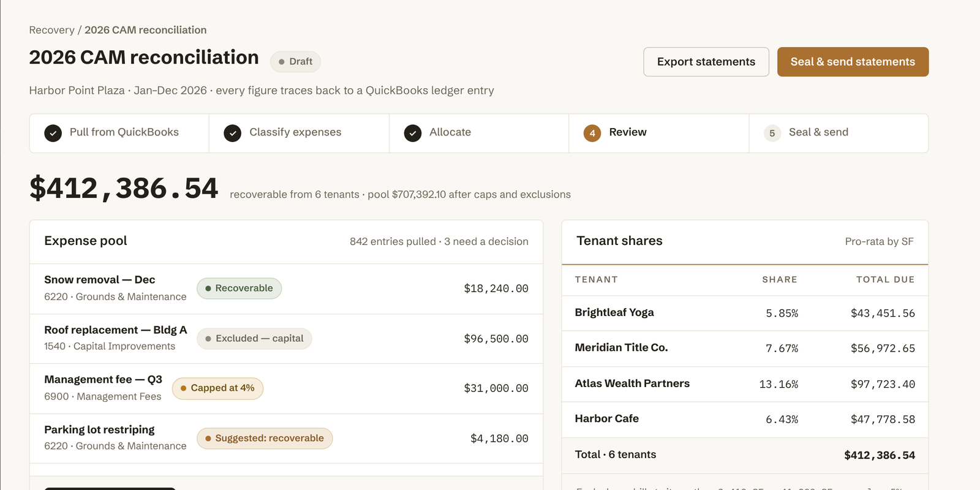Click the SHARE column header

[780, 279]
